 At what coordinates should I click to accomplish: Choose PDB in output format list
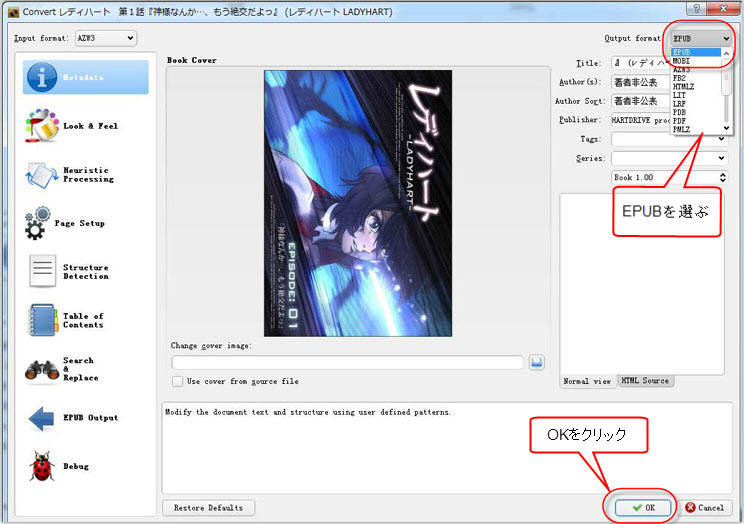pyautogui.click(x=696, y=112)
